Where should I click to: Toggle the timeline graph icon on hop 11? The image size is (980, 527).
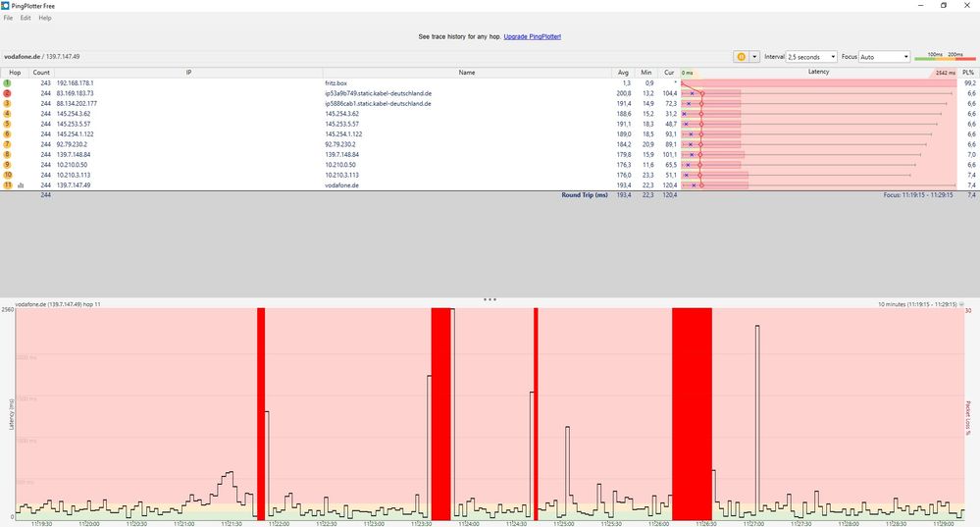[21, 185]
